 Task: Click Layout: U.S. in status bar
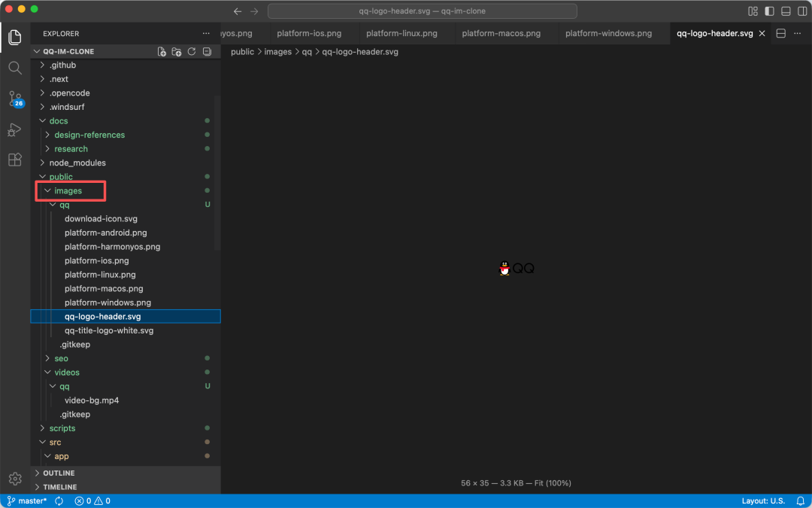pyautogui.click(x=763, y=501)
